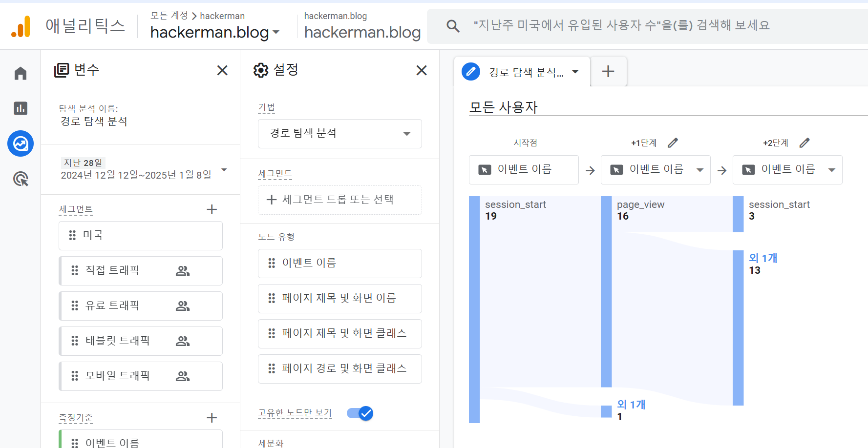Click the pencil icon on the exploration tab

tap(471, 72)
